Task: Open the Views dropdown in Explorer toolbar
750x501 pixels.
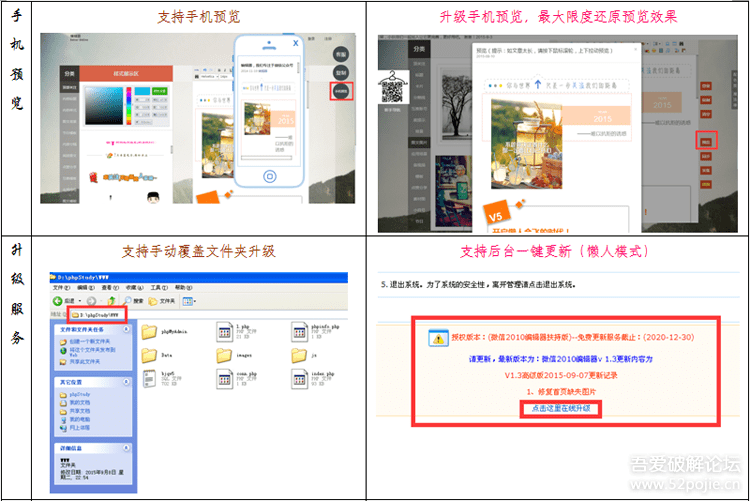Action: 189,301
